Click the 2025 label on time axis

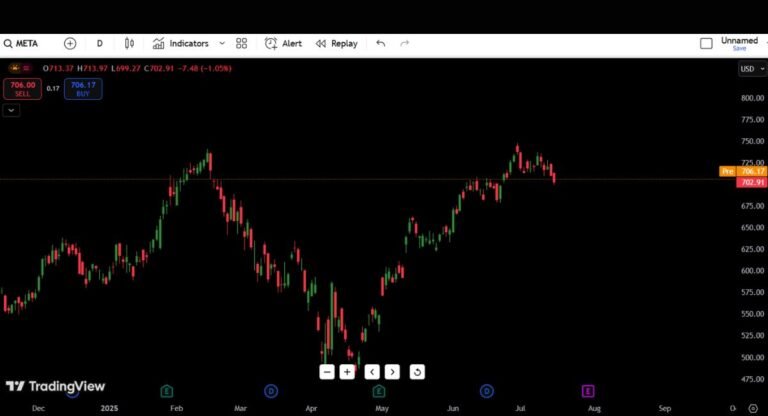coord(109,408)
